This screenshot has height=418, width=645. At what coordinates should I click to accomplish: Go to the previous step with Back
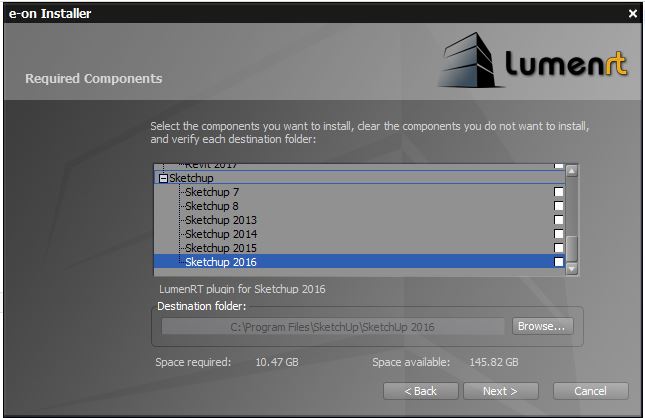tap(420, 391)
